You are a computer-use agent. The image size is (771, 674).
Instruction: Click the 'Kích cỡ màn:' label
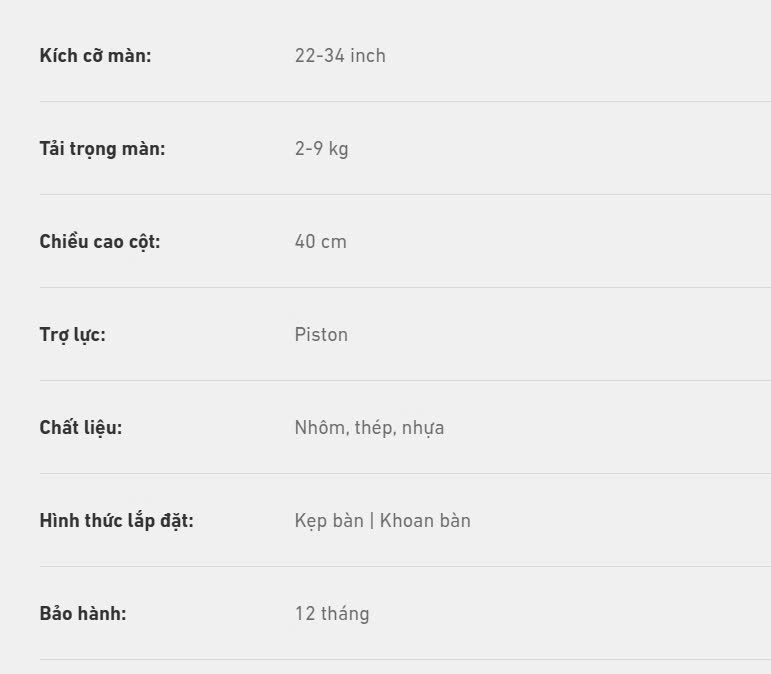pos(95,56)
